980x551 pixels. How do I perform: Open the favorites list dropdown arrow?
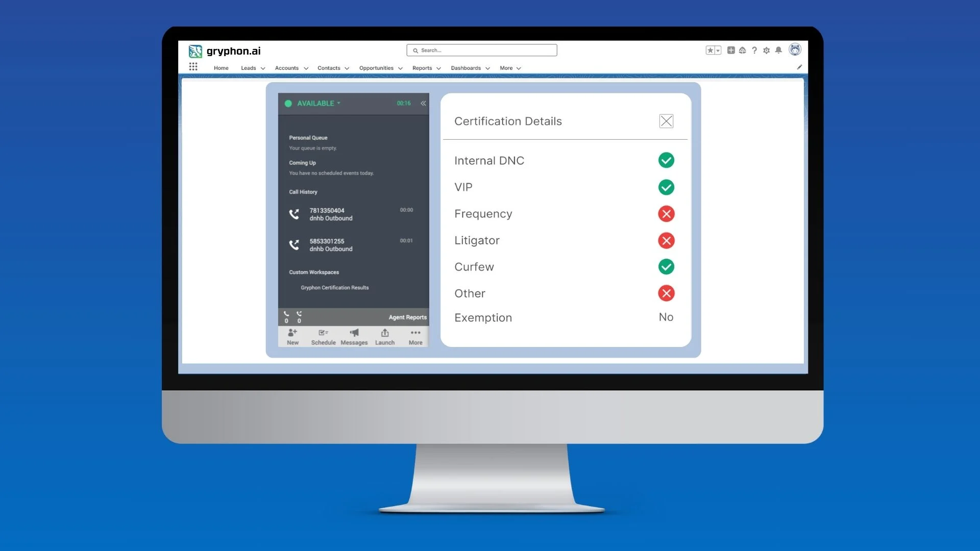(x=718, y=51)
